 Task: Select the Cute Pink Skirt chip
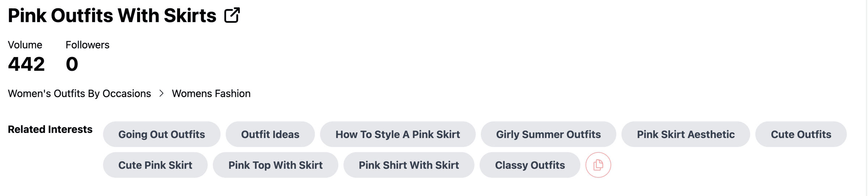[x=155, y=165]
